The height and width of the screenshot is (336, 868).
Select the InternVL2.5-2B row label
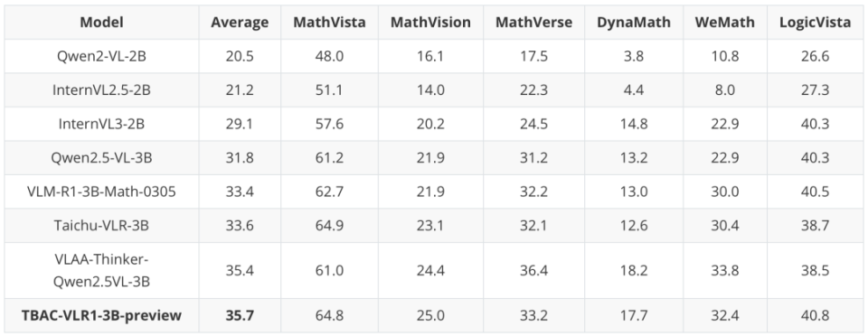click(x=102, y=90)
